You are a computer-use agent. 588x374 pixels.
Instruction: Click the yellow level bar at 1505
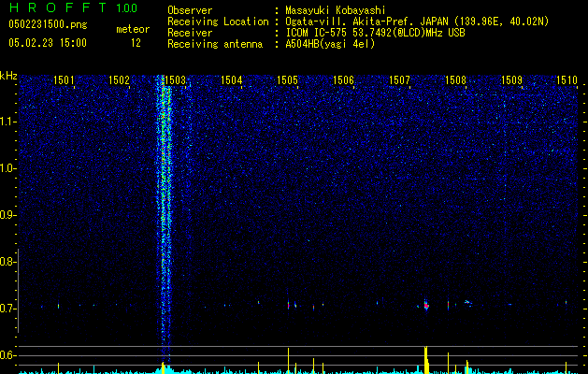[x=288, y=361]
